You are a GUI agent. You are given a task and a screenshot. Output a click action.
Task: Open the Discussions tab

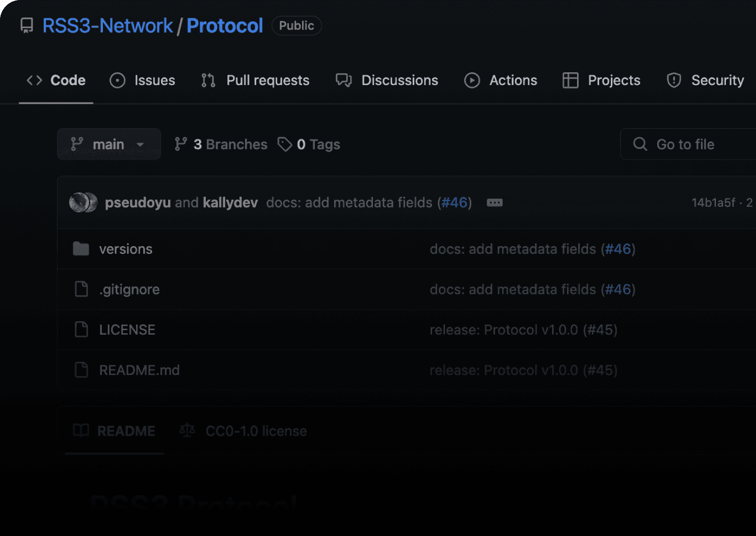click(x=387, y=80)
